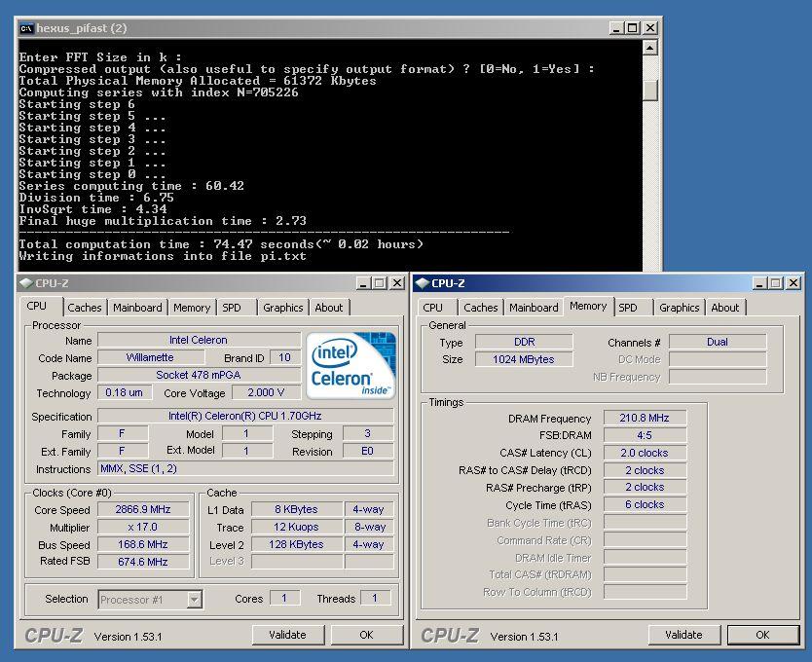This screenshot has height=662, width=812.
Task: Open Graphics tab in left CPU-Z window
Action: 282,308
